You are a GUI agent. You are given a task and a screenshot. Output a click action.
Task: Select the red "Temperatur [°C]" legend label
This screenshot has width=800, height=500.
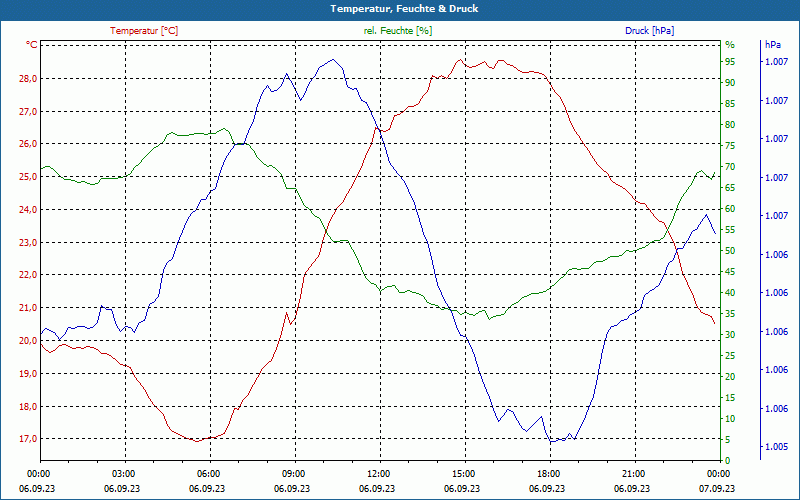point(144,31)
